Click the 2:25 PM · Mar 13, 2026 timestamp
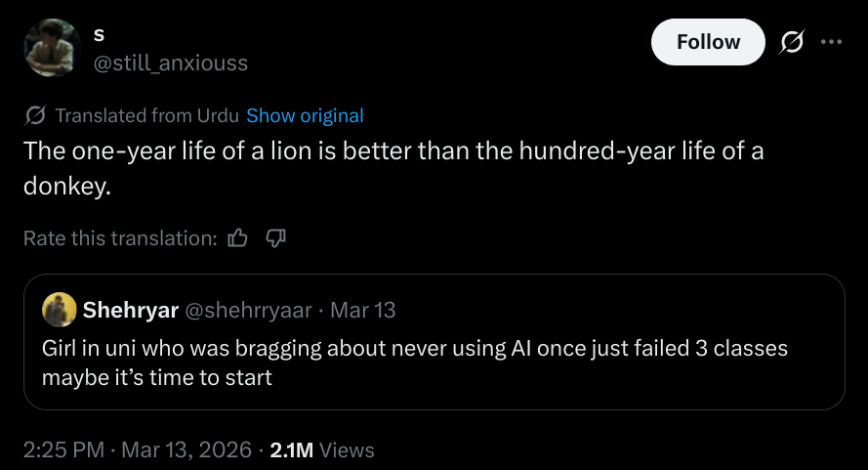868x470 pixels. click(137, 449)
